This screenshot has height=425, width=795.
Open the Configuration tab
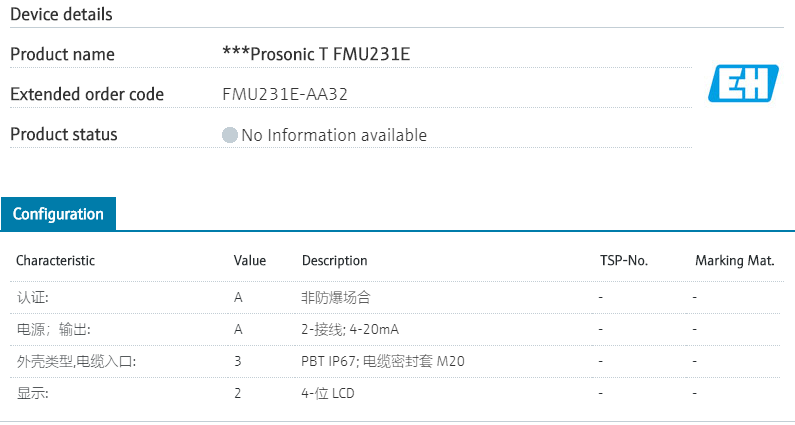tap(58, 214)
